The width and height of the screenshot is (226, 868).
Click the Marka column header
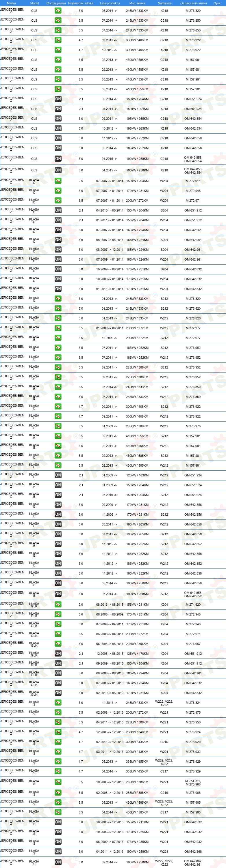coord(11,3)
